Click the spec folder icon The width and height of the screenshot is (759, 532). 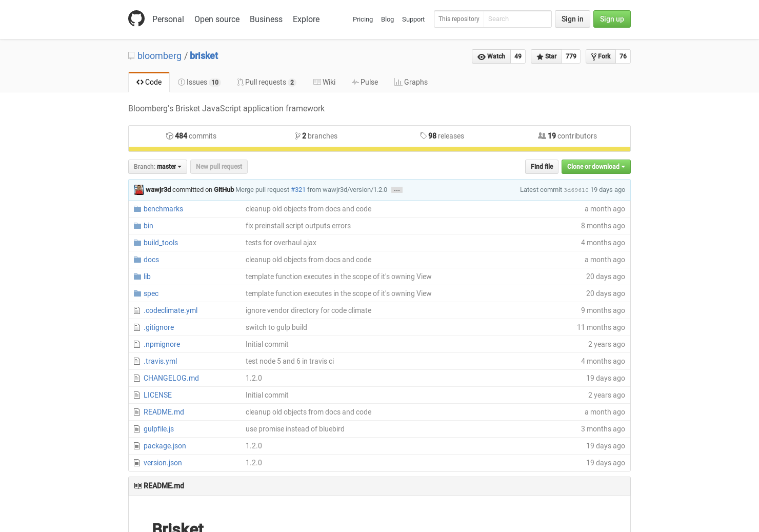pos(137,293)
